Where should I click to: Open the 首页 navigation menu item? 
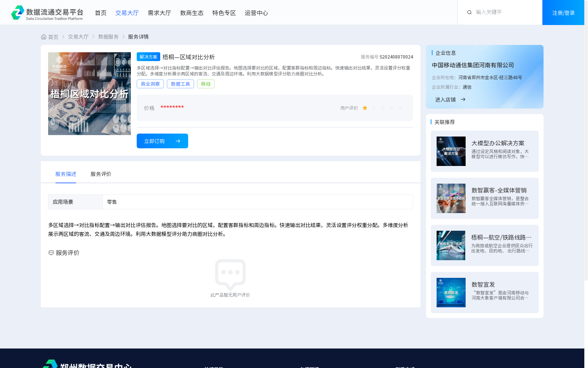click(x=101, y=13)
